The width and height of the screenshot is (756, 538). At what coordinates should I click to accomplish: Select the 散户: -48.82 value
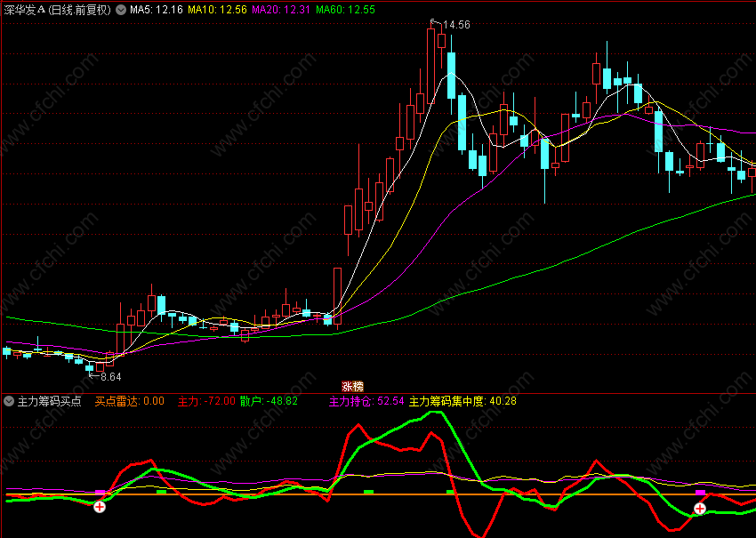coord(269,401)
